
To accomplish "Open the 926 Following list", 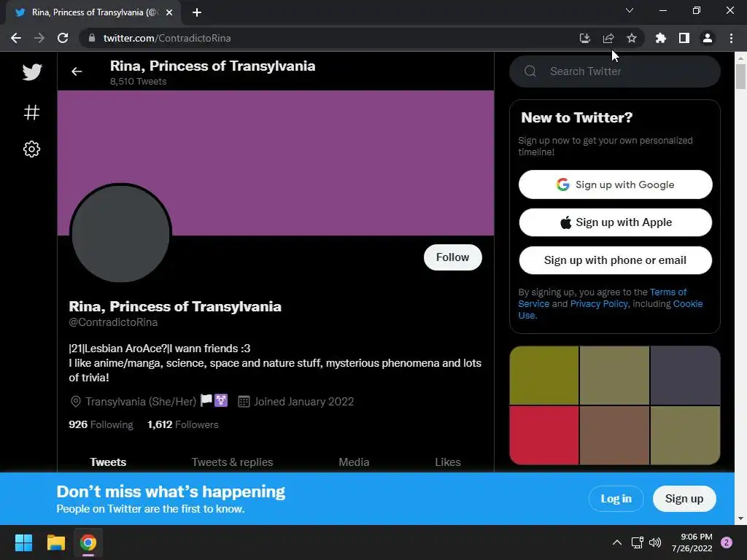I will tap(101, 425).
